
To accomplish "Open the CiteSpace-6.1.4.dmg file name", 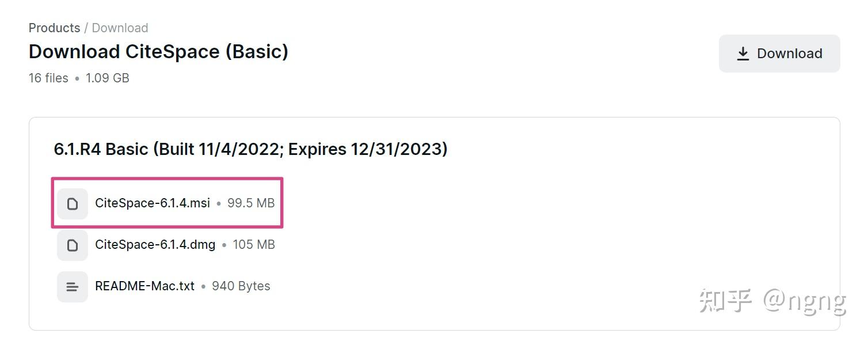I will [x=155, y=245].
